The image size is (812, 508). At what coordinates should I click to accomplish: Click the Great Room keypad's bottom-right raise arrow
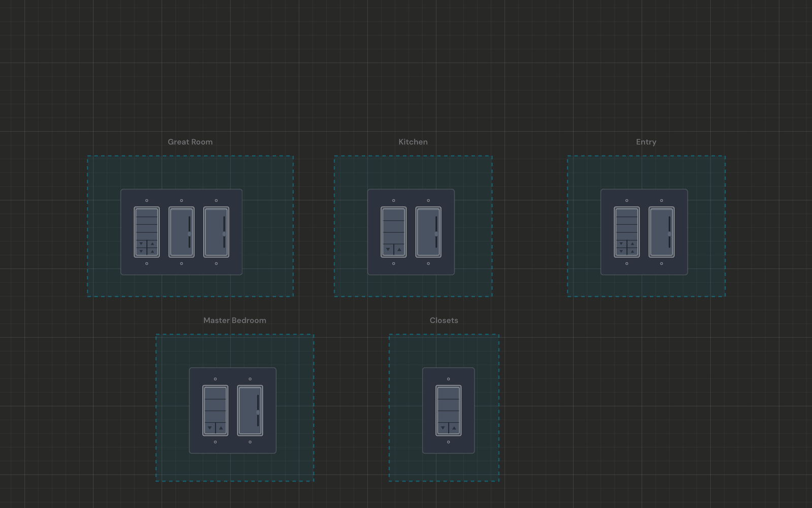click(x=152, y=251)
